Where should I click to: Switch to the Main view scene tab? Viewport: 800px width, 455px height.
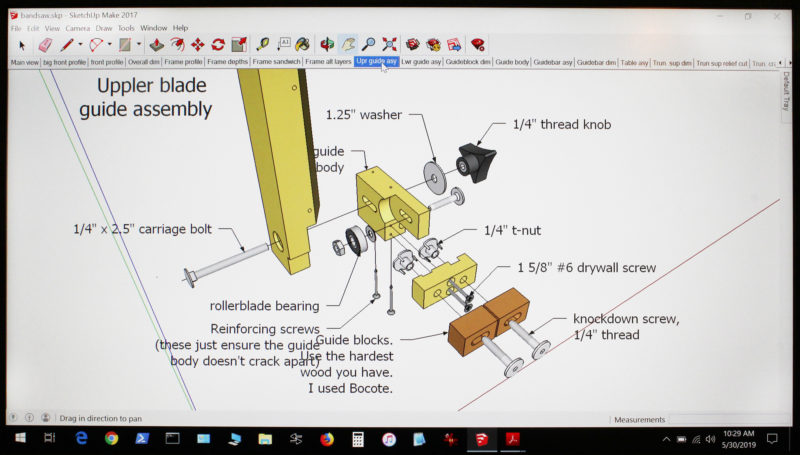24,62
